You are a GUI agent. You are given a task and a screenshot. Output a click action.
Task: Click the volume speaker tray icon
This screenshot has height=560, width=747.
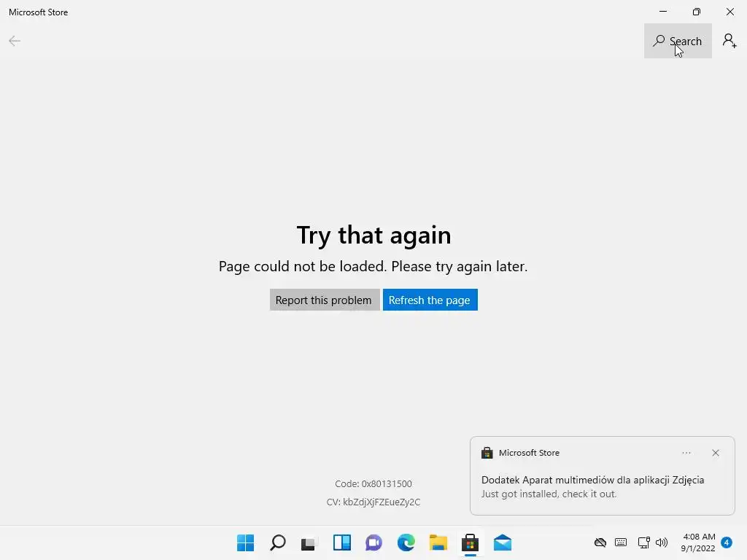coord(662,542)
